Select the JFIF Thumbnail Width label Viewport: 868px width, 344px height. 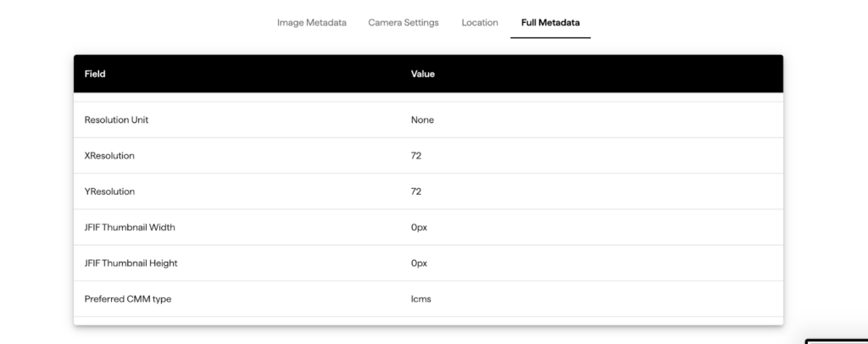coord(130,227)
